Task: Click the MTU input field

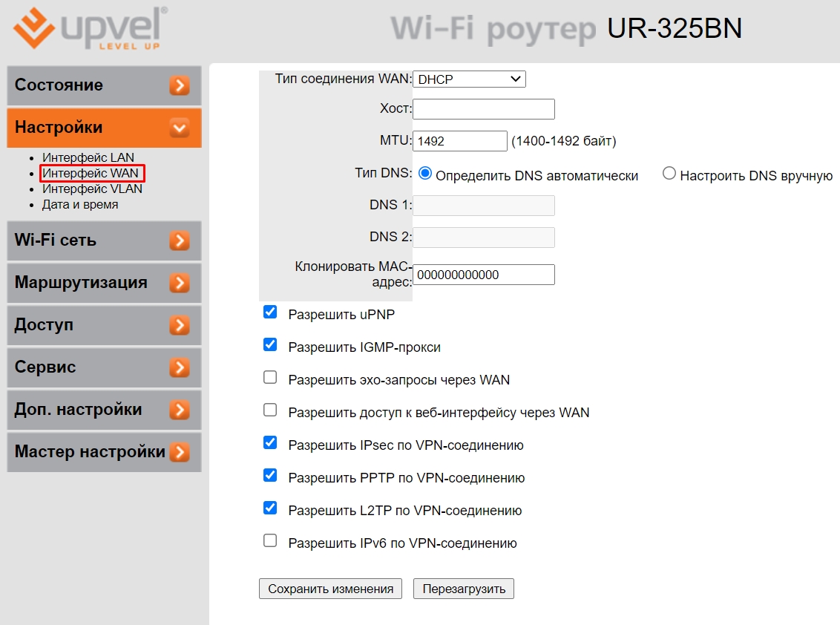Action: coord(460,141)
